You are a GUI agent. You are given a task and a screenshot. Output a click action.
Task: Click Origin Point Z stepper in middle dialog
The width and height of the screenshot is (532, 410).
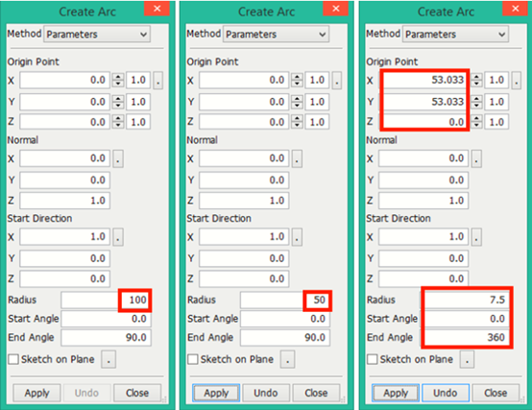click(x=298, y=122)
